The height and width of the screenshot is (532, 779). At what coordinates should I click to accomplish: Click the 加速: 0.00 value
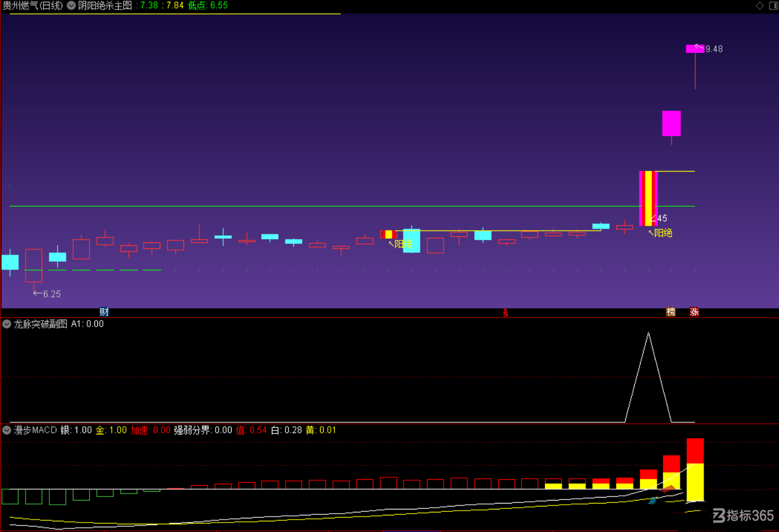151,430
